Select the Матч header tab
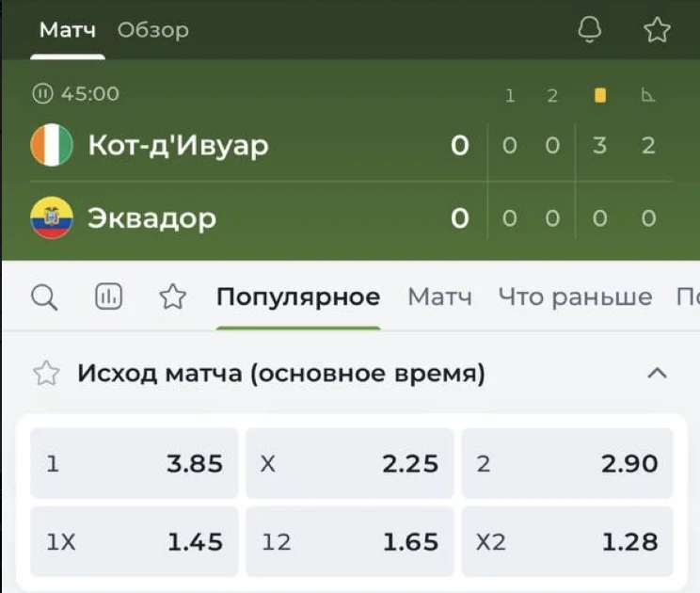Viewport: 700px width, 593px height. (68, 30)
